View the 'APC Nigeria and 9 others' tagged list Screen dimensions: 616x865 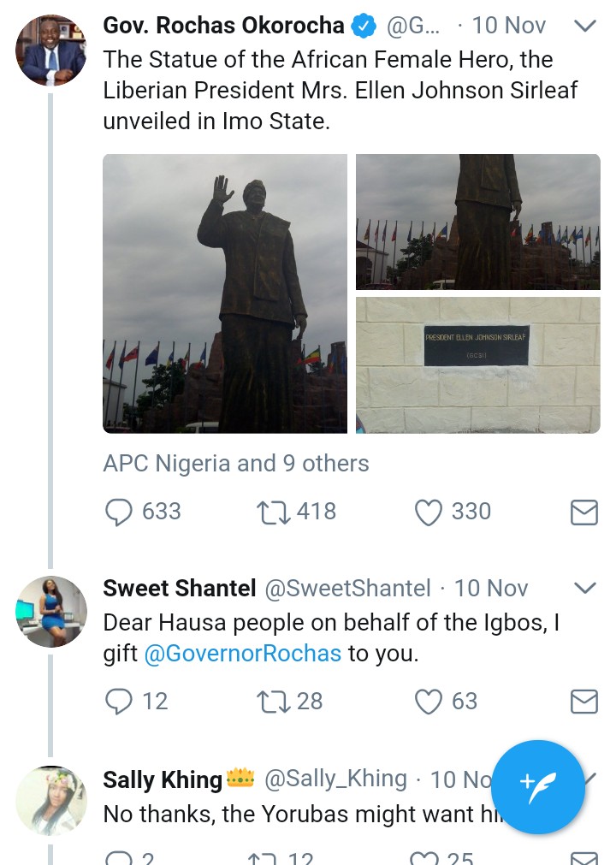pos(236,464)
